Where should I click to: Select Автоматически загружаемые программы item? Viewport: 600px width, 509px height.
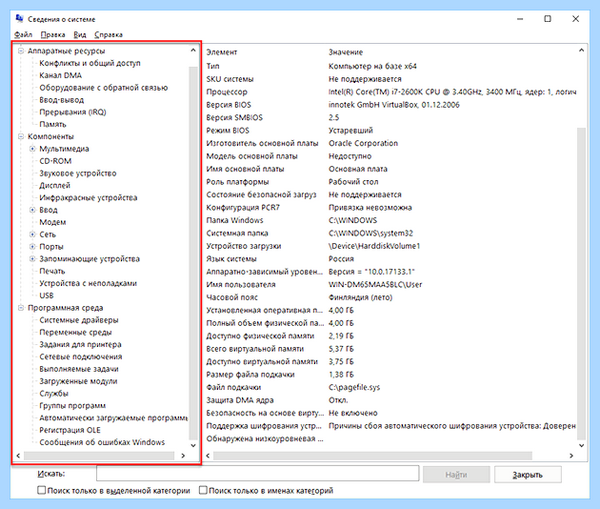[113, 418]
